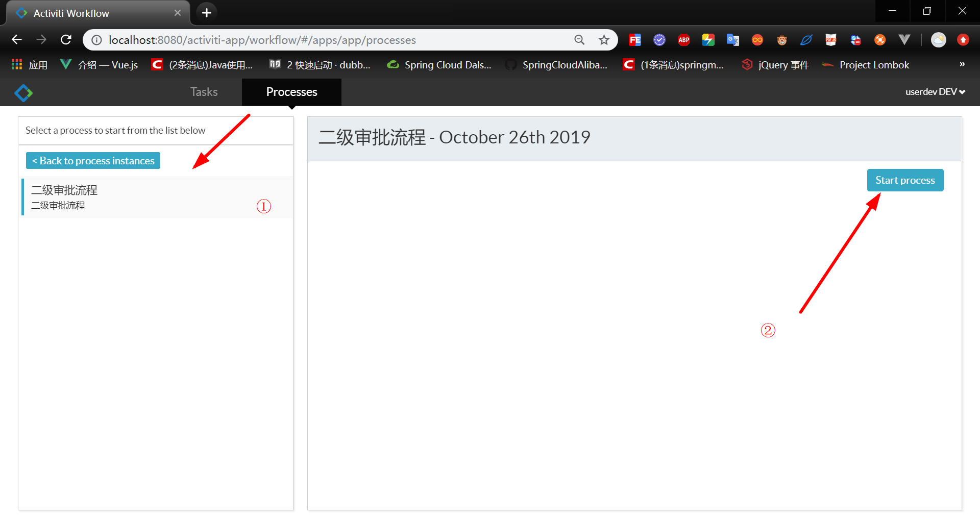Open the jQuery 事件 bookmark
Viewport: 980px width, 518px height.
coord(775,65)
